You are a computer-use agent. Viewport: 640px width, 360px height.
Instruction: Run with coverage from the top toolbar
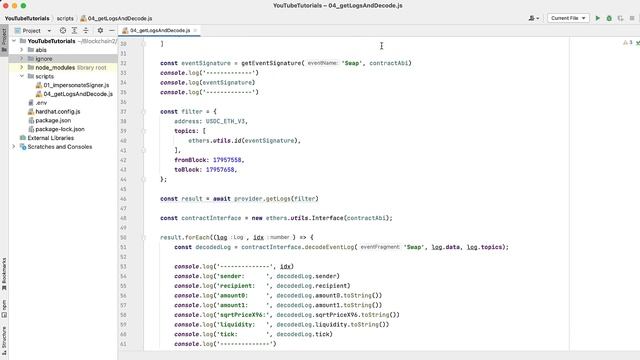click(620, 18)
